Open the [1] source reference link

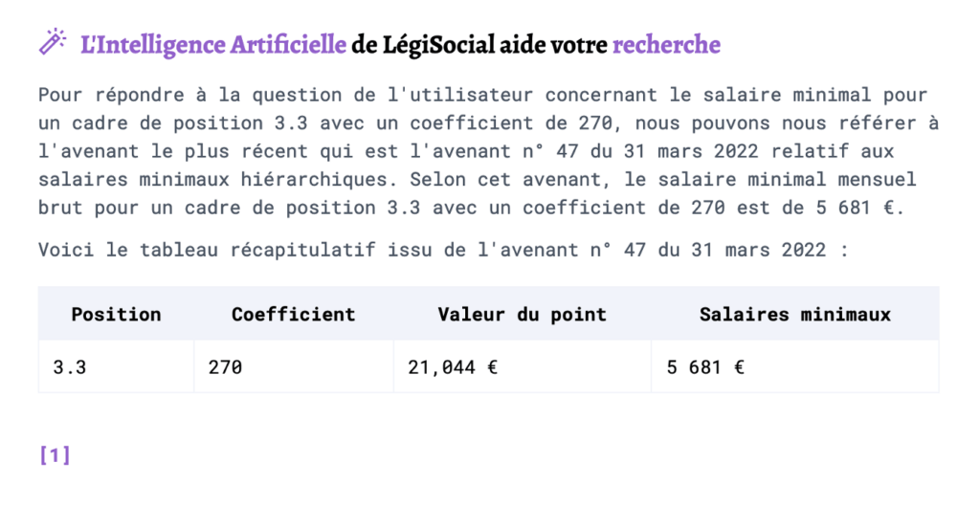(55, 455)
